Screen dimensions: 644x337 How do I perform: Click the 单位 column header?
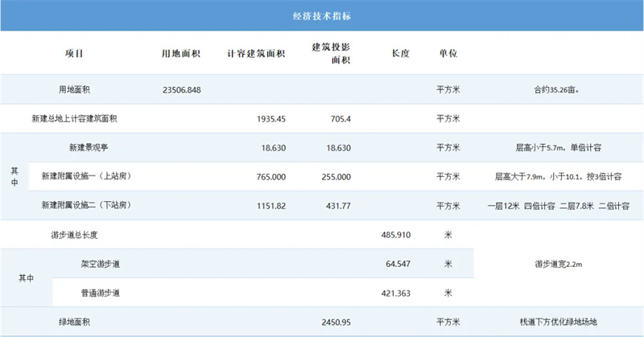448,54
